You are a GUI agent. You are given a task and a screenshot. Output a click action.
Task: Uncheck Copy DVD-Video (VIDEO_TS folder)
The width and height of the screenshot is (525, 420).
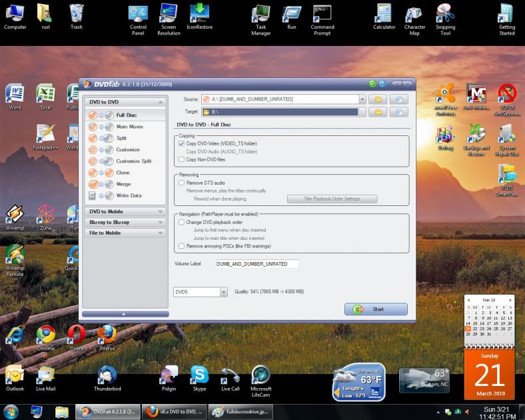click(181, 143)
